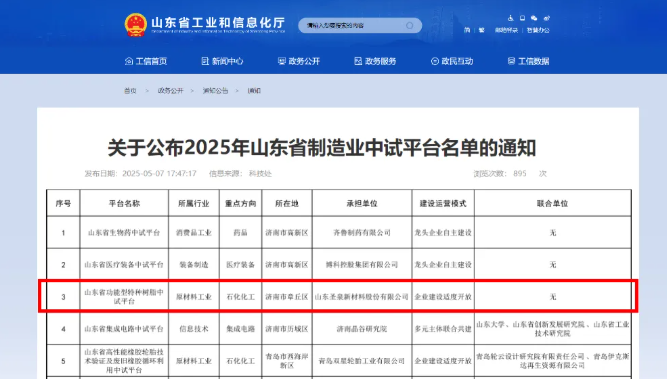
Task: Click the cell 山东省生物药中试平台
Action: click(124, 233)
